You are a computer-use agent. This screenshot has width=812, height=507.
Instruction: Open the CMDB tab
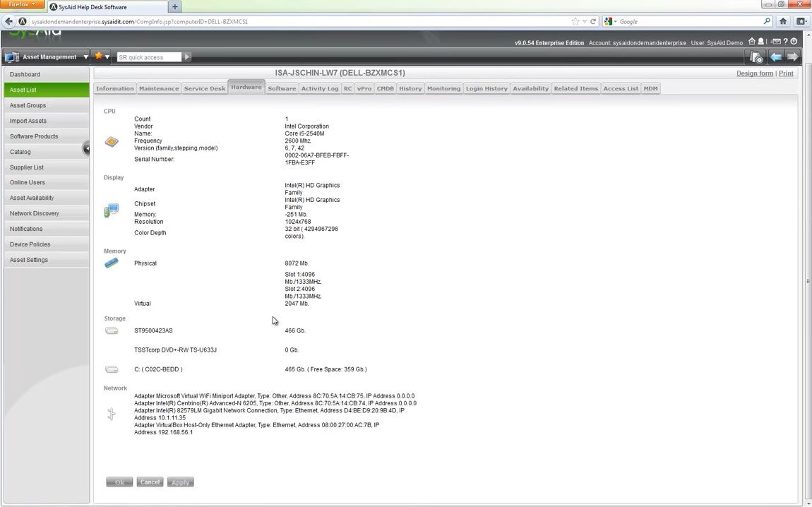click(386, 88)
